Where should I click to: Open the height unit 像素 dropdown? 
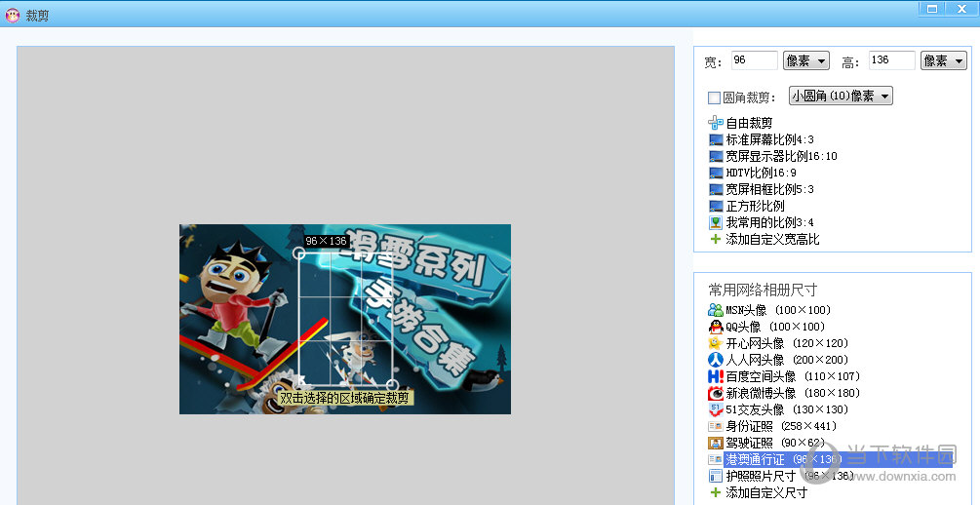click(x=943, y=60)
